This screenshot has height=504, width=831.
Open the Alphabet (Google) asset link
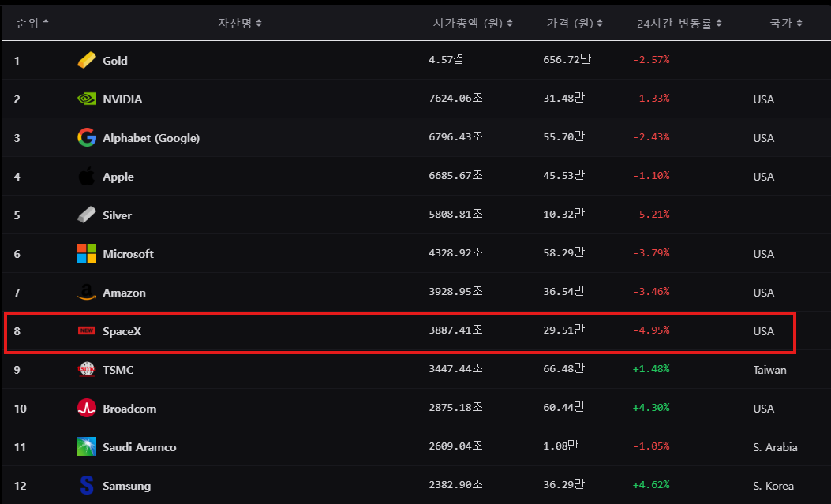click(151, 138)
